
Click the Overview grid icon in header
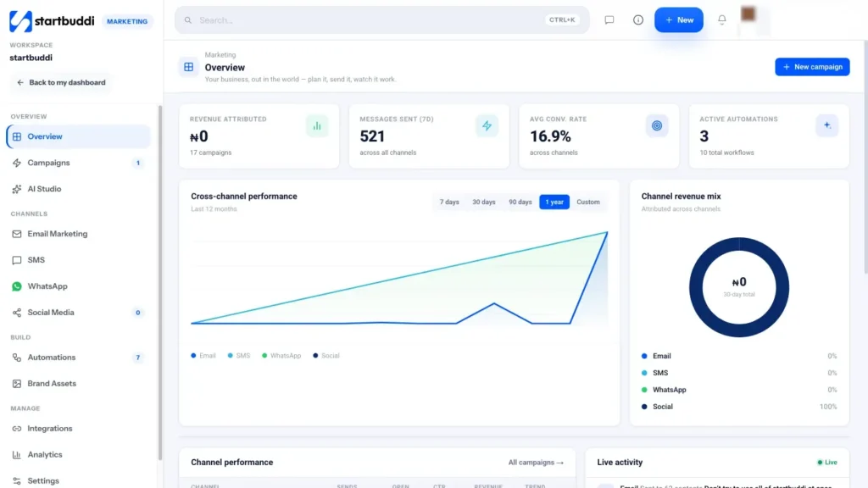point(189,67)
